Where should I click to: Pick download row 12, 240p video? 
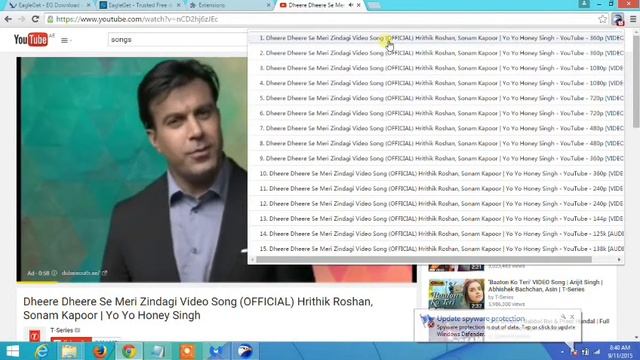(436, 204)
